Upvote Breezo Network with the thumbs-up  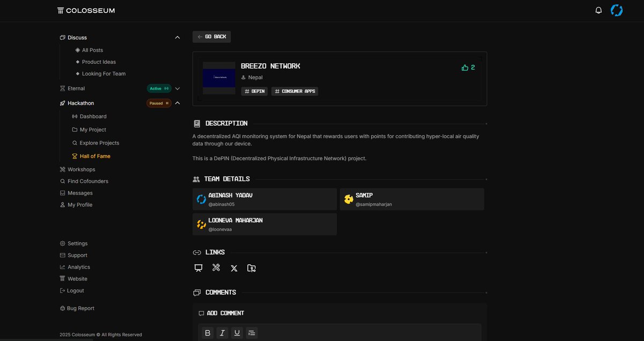[465, 68]
